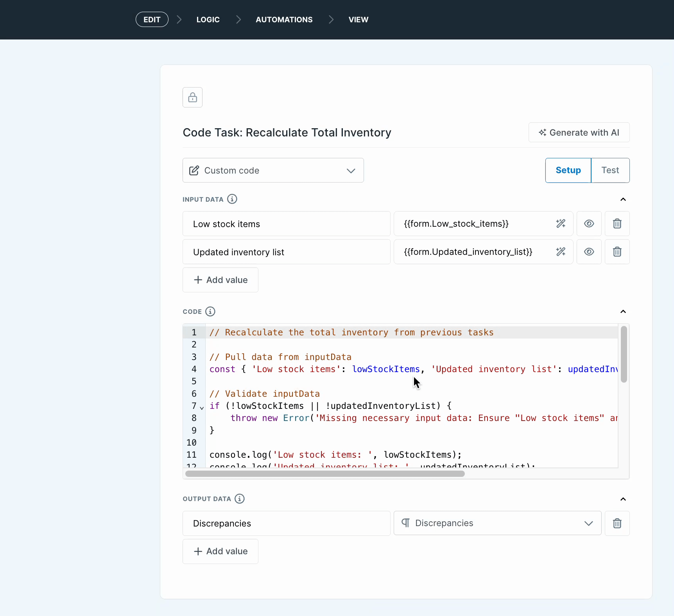Image resolution: width=674 pixels, height=616 pixels.
Task: Click magic wand icon for Updated inventory list
Action: click(561, 252)
